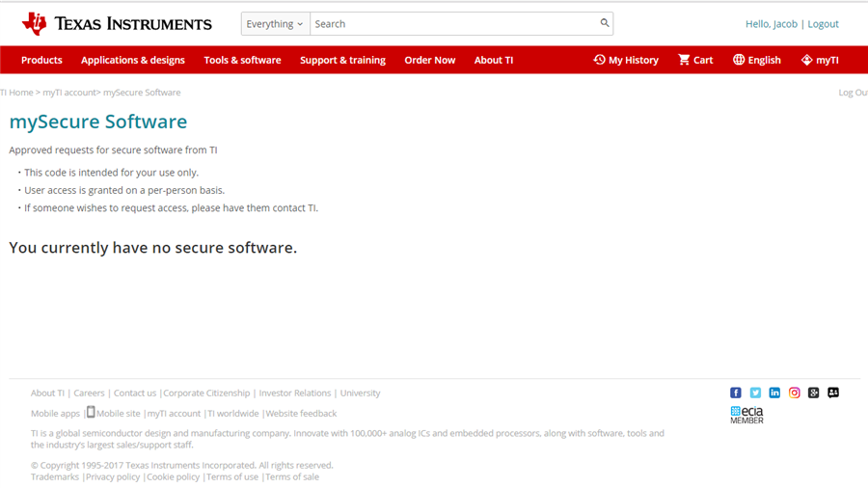Viewport: 868px width, 488px height.
Task: Click 'This code is intended for your use only.'
Action: click(111, 173)
